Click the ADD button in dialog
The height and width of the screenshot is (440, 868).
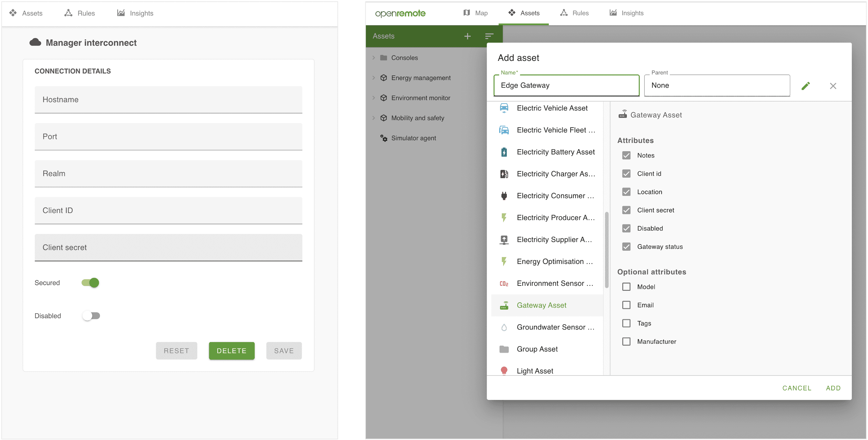click(833, 388)
